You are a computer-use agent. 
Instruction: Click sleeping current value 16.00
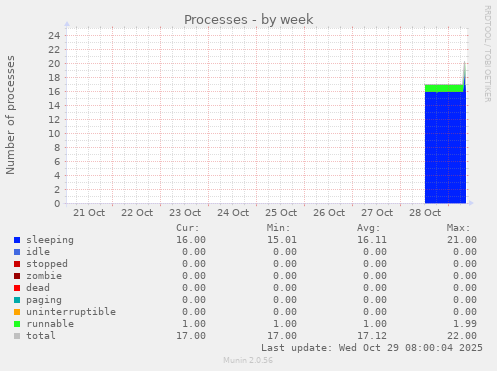(191, 240)
